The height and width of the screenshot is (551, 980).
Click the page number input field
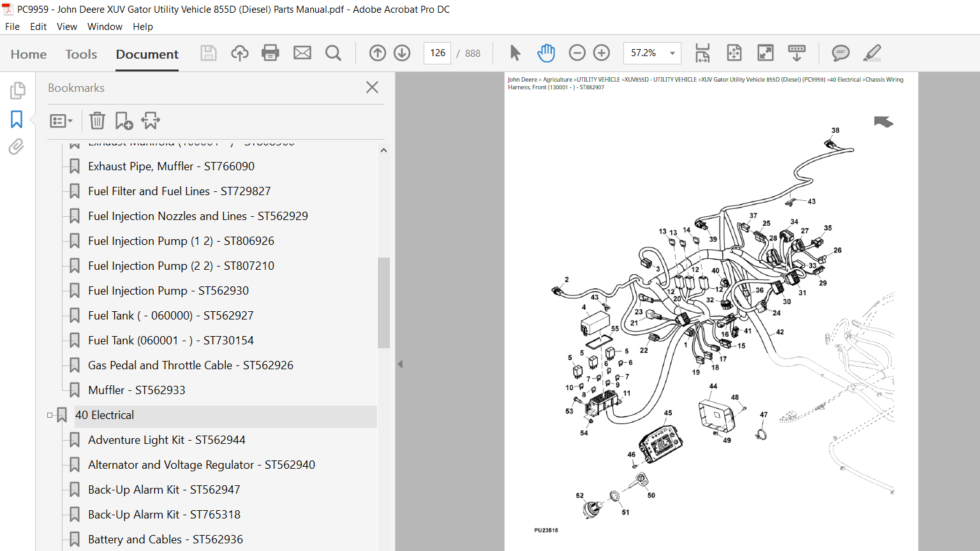(438, 53)
